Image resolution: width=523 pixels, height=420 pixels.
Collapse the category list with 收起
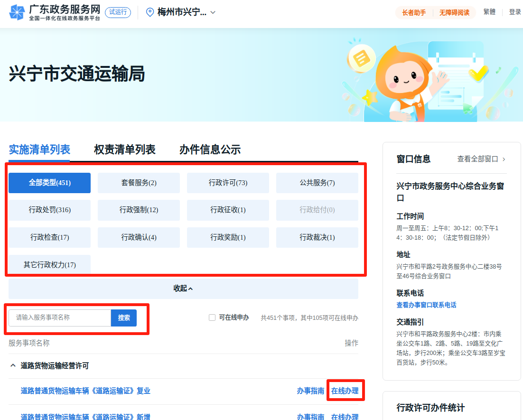183,289
